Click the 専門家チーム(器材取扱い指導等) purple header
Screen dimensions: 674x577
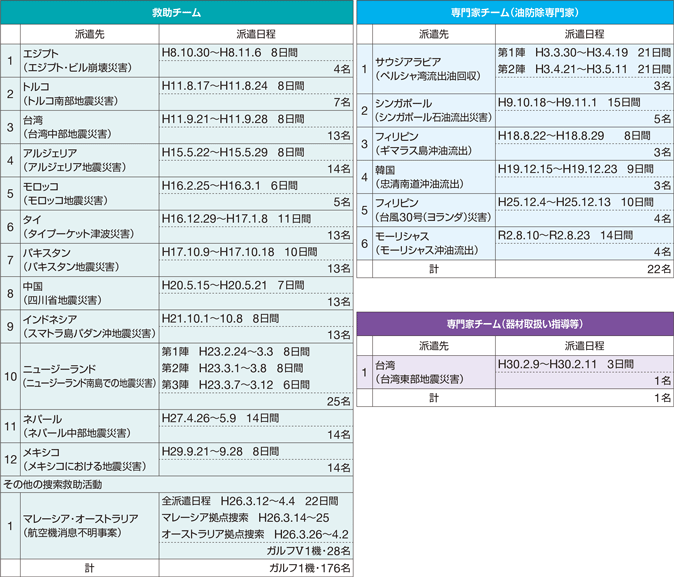(515, 324)
